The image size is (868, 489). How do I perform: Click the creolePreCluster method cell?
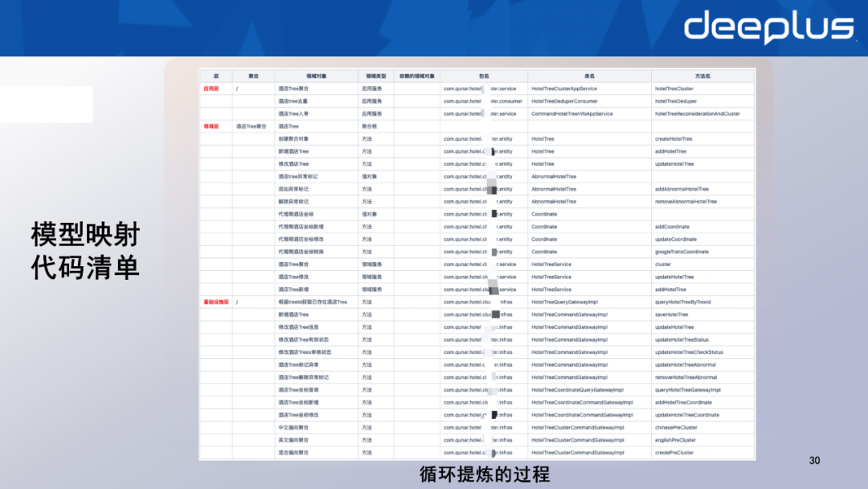point(674,453)
